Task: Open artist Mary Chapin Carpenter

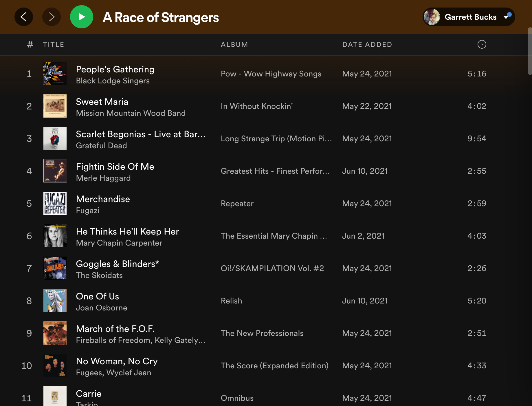Action: [119, 243]
